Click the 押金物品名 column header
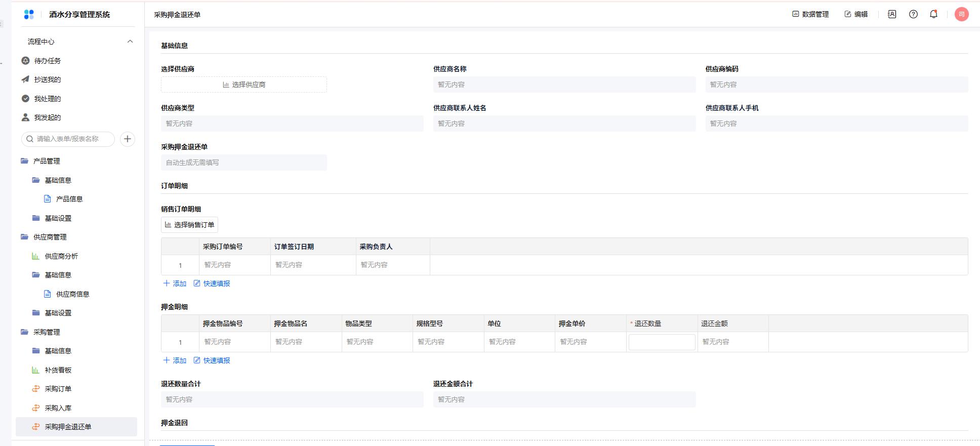 306,323
